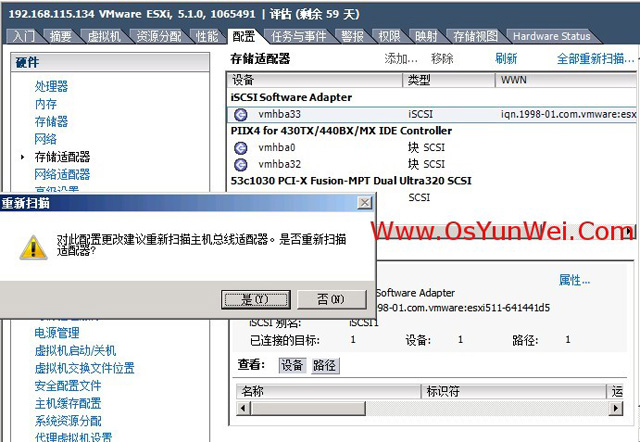Open 存储器 hardware link
The image size is (640, 442).
point(51,121)
